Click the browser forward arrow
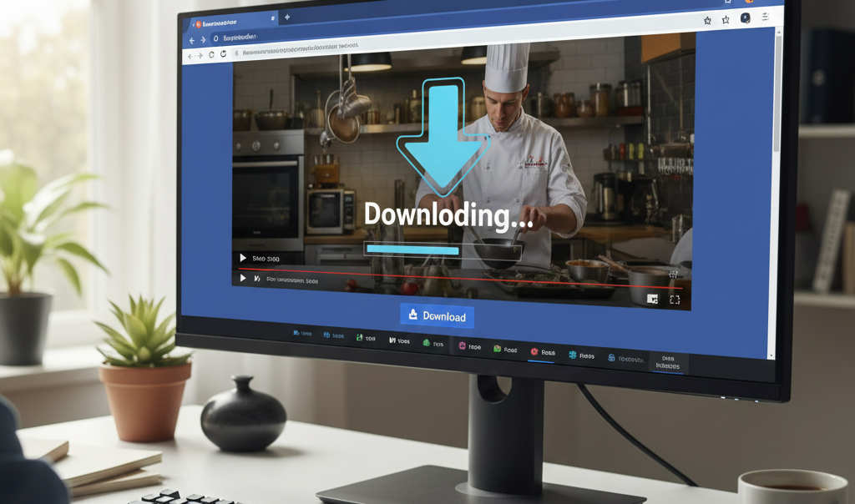Image resolution: width=855 pixels, height=504 pixels. pos(204,39)
